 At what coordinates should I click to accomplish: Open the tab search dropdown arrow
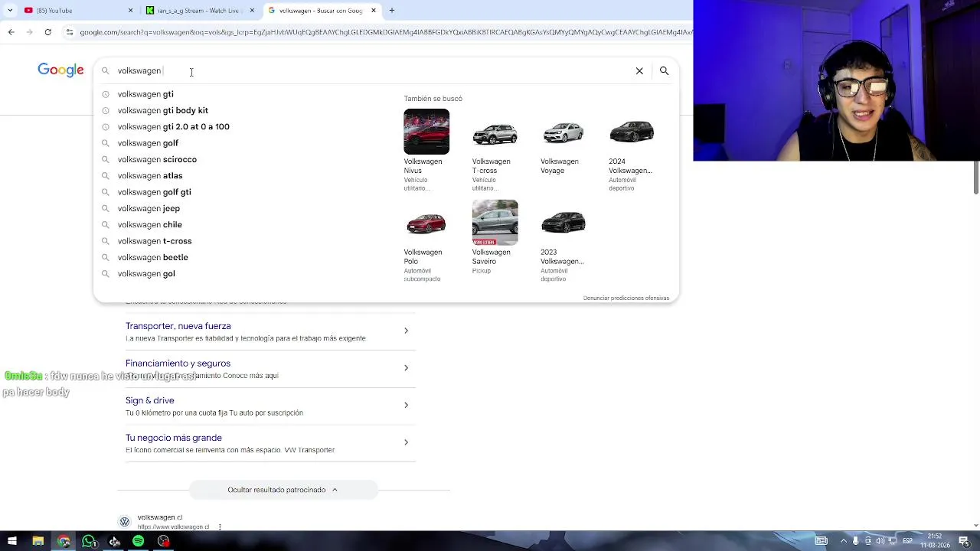click(10, 11)
